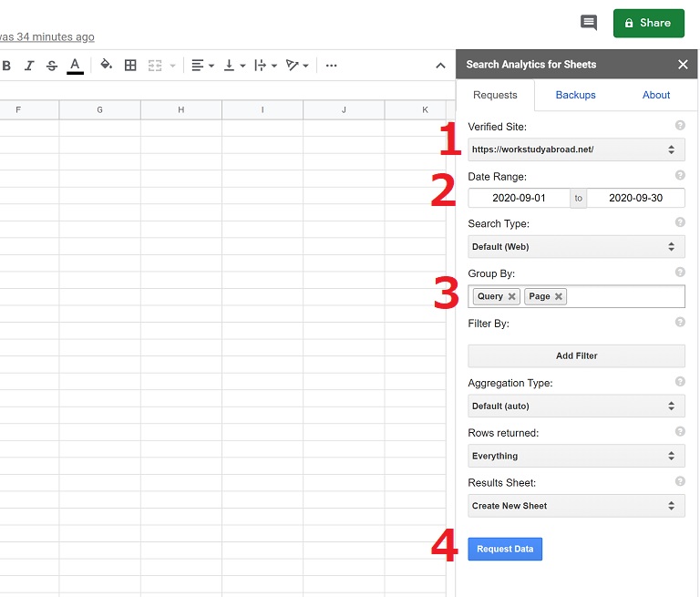
Task: Switch to the Backups tab
Action: coord(575,95)
